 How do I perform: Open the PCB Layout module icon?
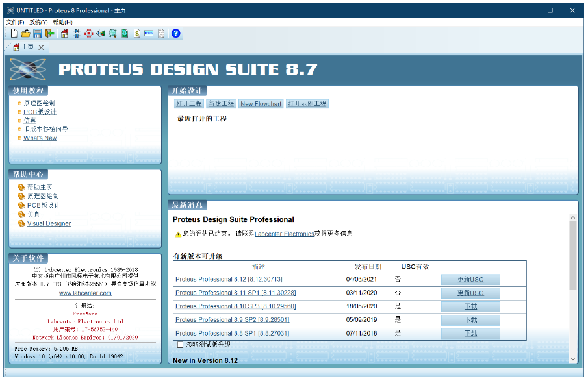88,33
